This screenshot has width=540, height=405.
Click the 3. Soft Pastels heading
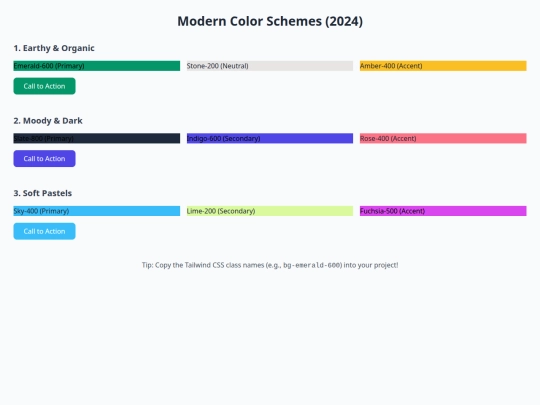(x=43, y=193)
